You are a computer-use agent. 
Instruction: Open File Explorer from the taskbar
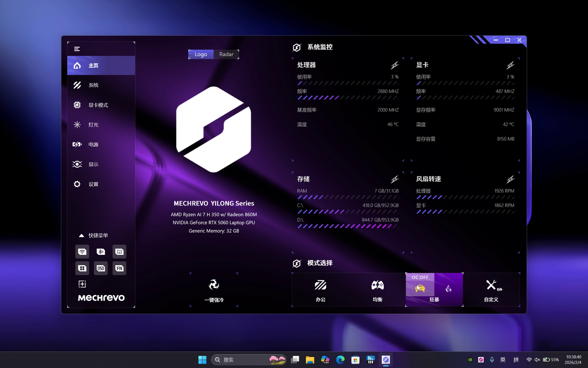coord(310,360)
